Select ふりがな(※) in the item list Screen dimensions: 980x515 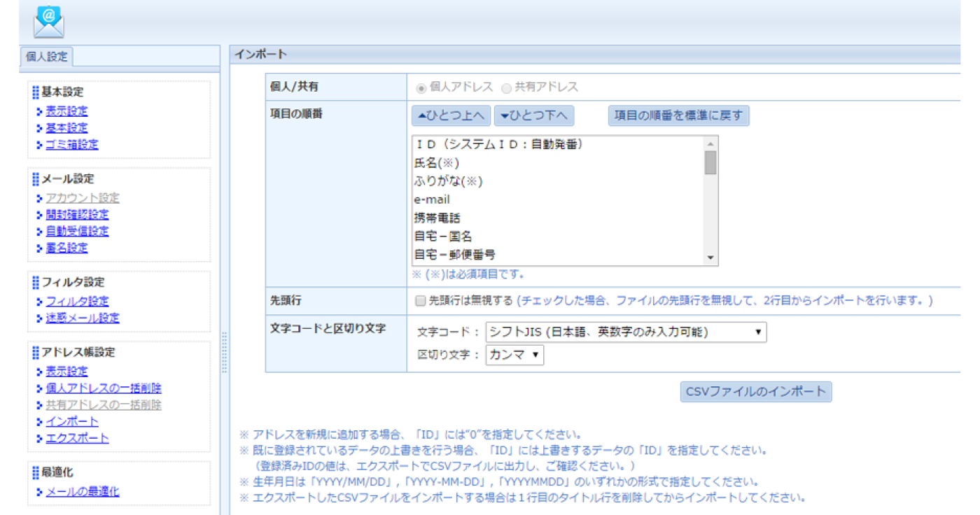pyautogui.click(x=557, y=181)
